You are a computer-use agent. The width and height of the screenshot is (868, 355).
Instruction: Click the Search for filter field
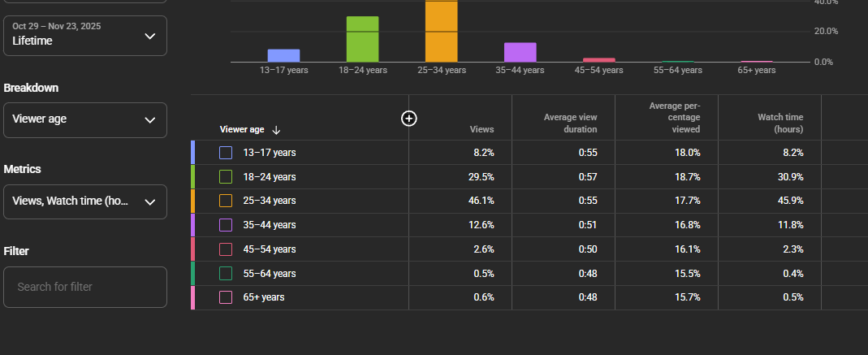click(85, 287)
